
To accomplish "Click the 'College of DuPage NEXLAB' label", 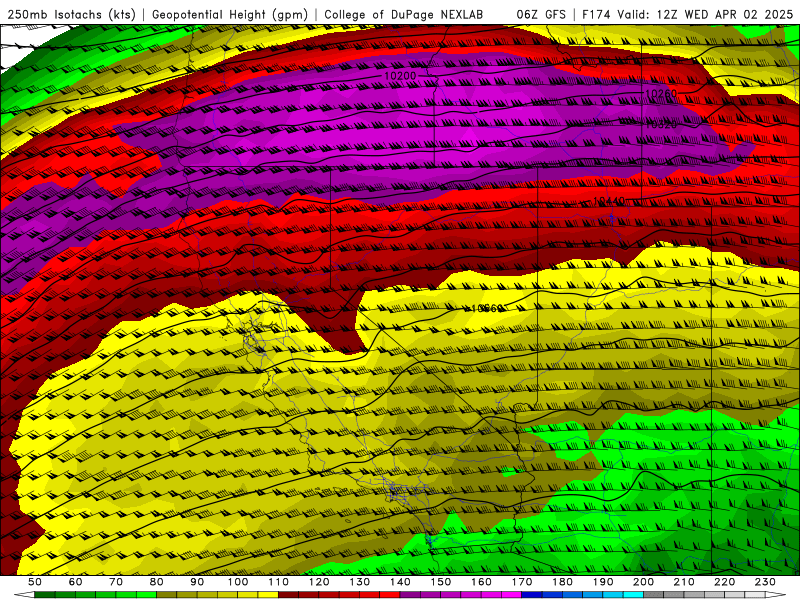I will [403, 14].
